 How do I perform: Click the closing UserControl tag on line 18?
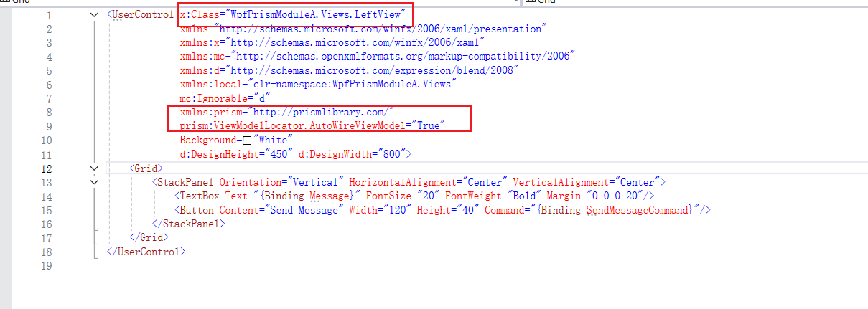146,252
